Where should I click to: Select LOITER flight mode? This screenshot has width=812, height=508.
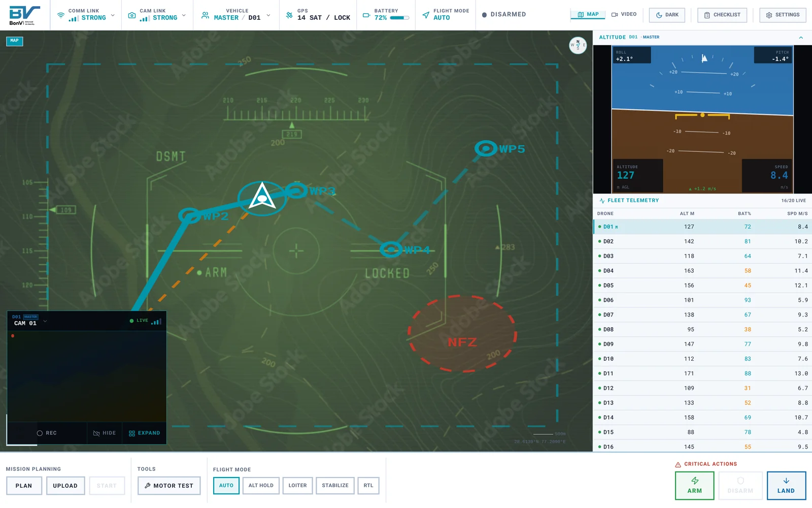(x=297, y=486)
